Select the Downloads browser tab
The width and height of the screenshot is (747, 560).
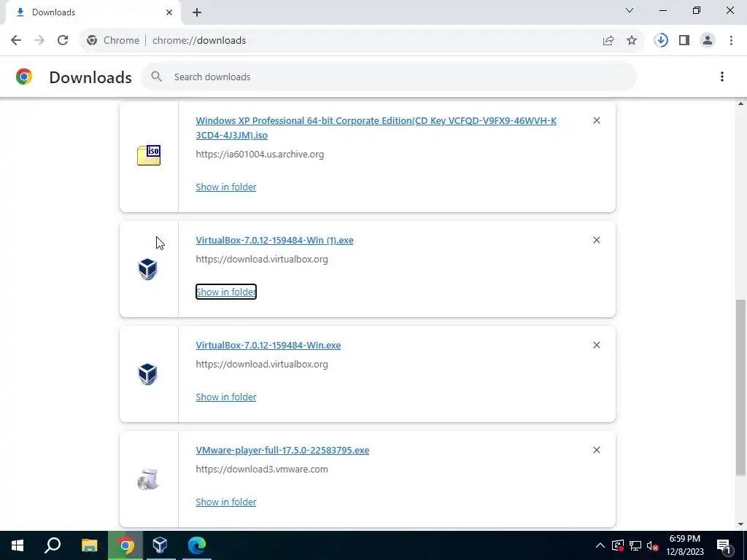click(93, 12)
